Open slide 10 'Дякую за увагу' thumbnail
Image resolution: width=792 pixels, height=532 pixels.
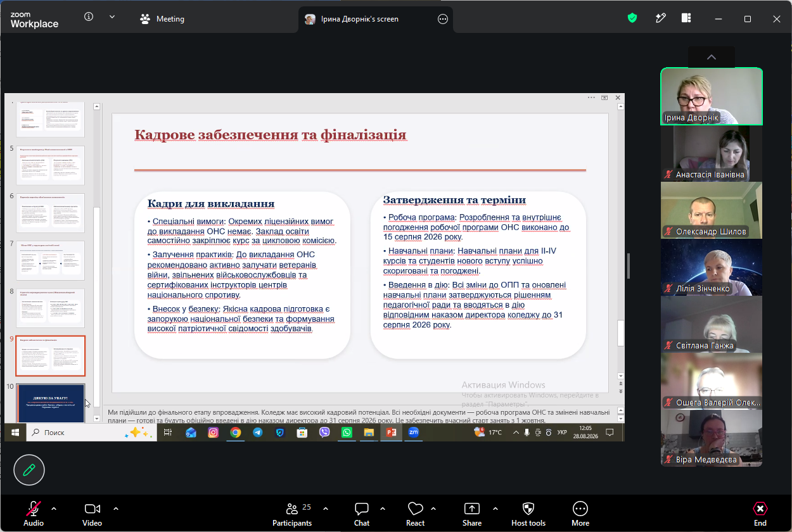click(50, 403)
